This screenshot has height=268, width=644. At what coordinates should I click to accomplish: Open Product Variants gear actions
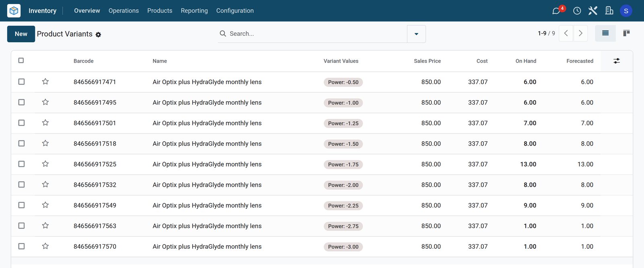(x=98, y=35)
